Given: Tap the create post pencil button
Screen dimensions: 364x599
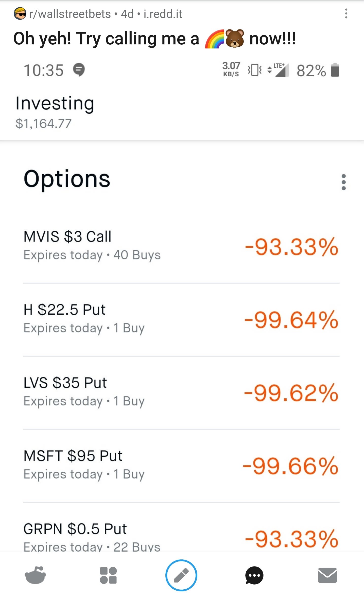Looking at the screenshot, I should click(x=181, y=575).
